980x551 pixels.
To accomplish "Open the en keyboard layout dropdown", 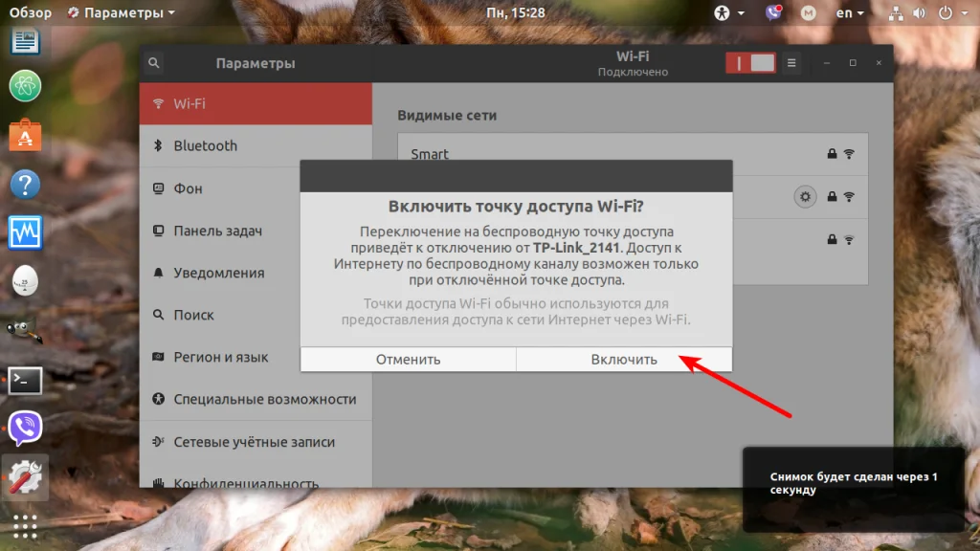I will (x=850, y=12).
